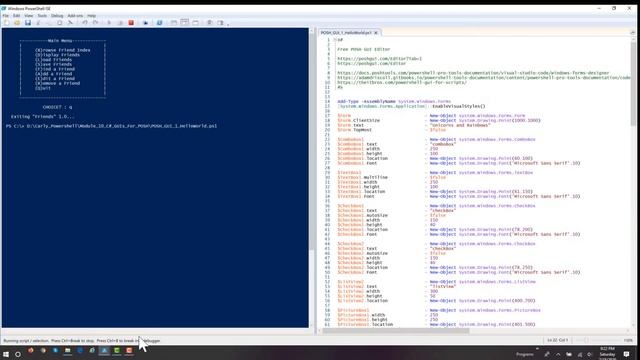Run the selection using the Run Selection icon
The width and height of the screenshot is (640, 360).
click(120, 22)
